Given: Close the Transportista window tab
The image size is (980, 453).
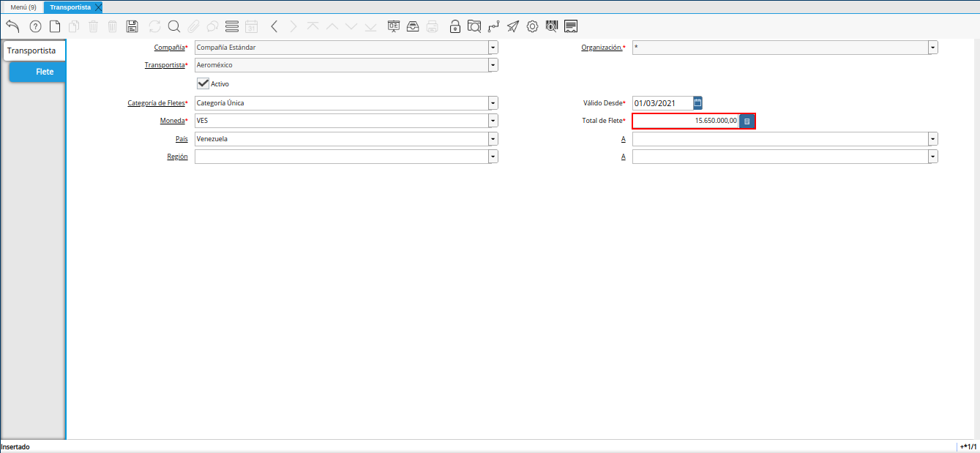Looking at the screenshot, I should [x=99, y=7].
